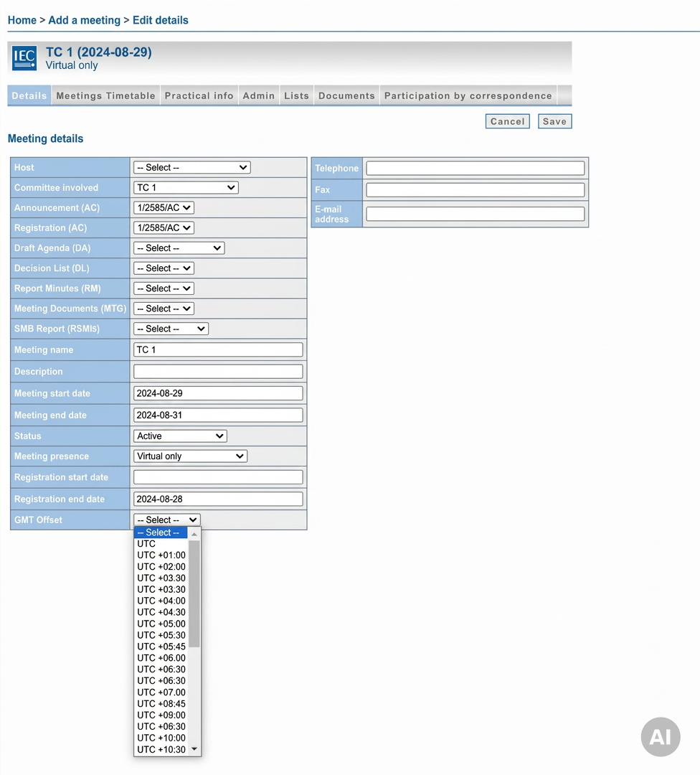
Task: Choose UTC +01:00 from the offset list
Action: point(161,555)
